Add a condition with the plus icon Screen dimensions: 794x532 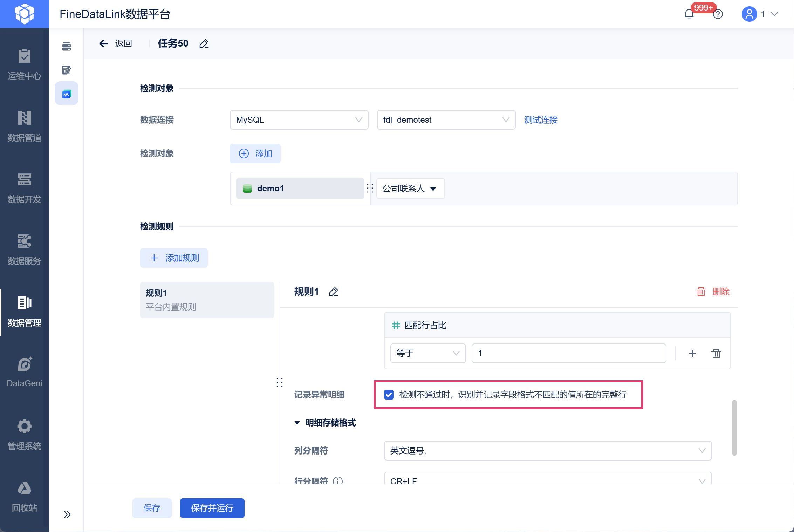(x=692, y=353)
